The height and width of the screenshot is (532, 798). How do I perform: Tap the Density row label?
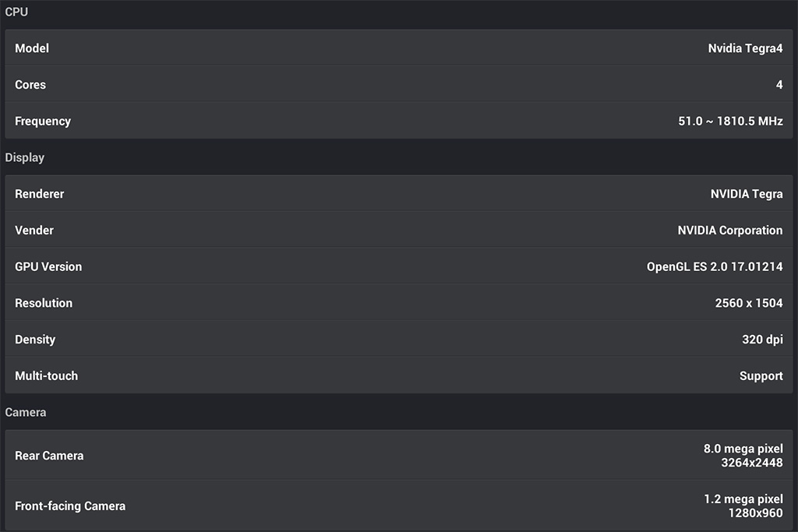(x=35, y=340)
